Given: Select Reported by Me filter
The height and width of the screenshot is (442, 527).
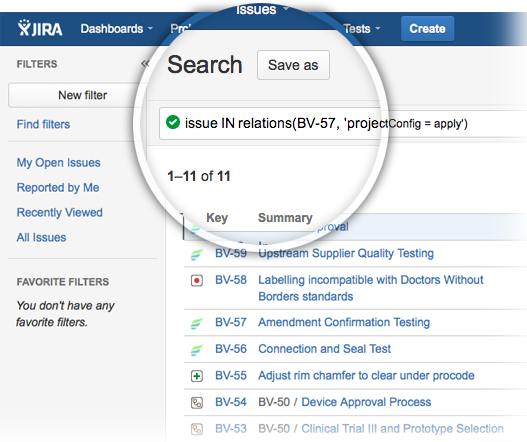Looking at the screenshot, I should [58, 188].
